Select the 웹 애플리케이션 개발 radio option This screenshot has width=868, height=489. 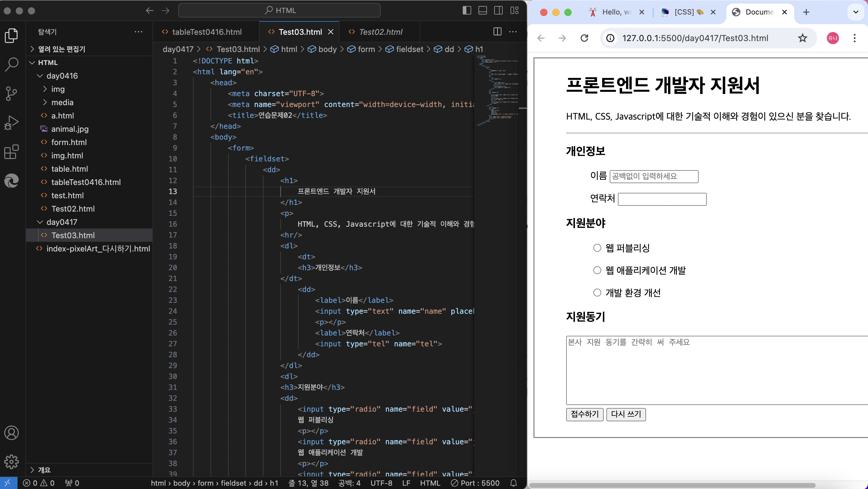pyautogui.click(x=597, y=270)
